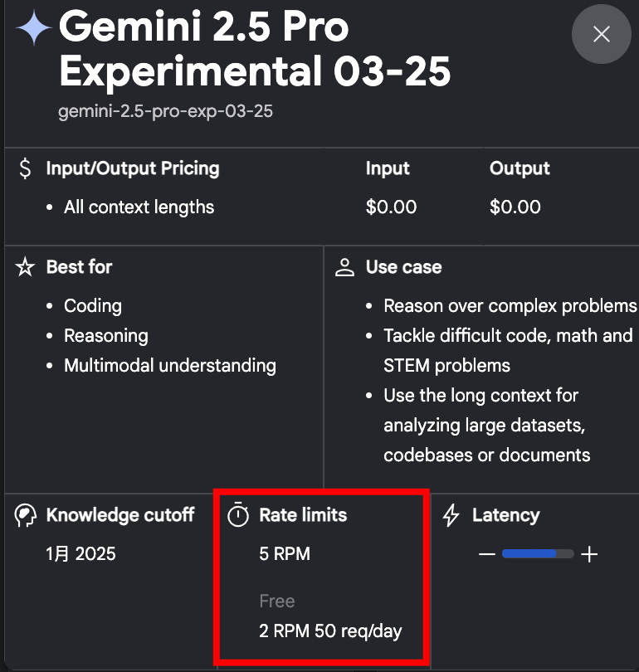Select the Input/Output Pricing heading
The height and width of the screenshot is (672, 639).
pos(133,168)
